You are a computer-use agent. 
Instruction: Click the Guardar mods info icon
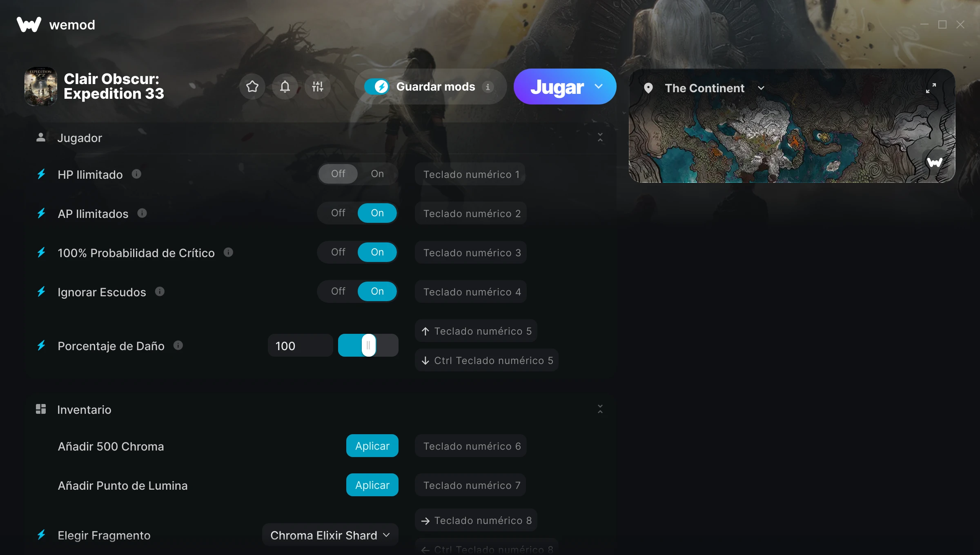(488, 87)
